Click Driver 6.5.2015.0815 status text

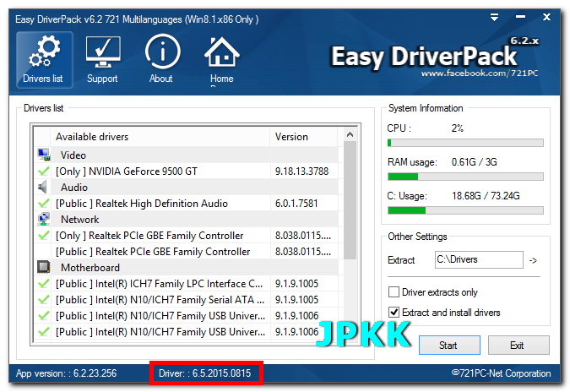point(205,373)
